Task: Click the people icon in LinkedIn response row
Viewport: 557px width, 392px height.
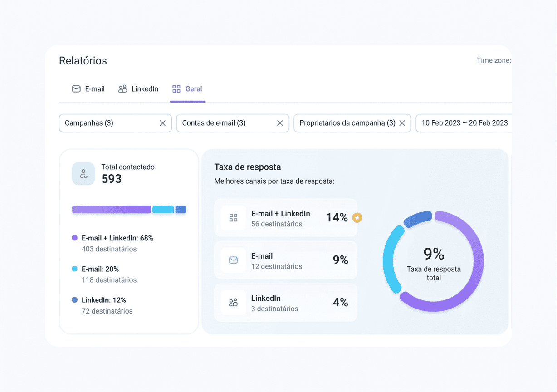Action: 233,302
